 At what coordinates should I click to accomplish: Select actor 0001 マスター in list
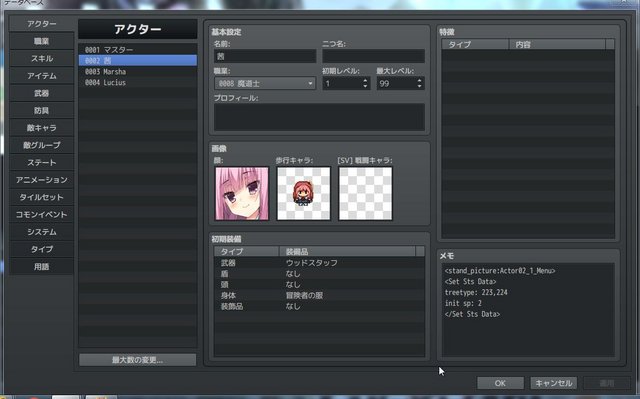click(x=138, y=50)
